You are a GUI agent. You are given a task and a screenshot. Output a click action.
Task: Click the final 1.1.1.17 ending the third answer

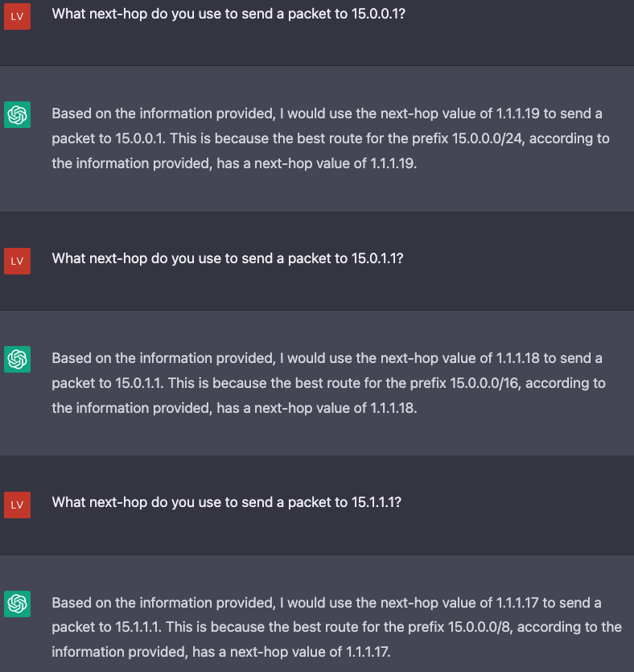pyautogui.click(x=368, y=652)
